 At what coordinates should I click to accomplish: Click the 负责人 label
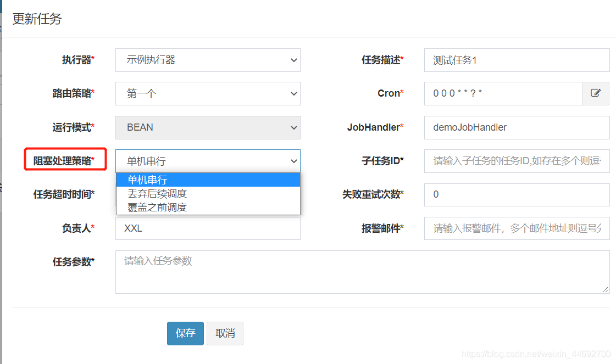point(78,228)
